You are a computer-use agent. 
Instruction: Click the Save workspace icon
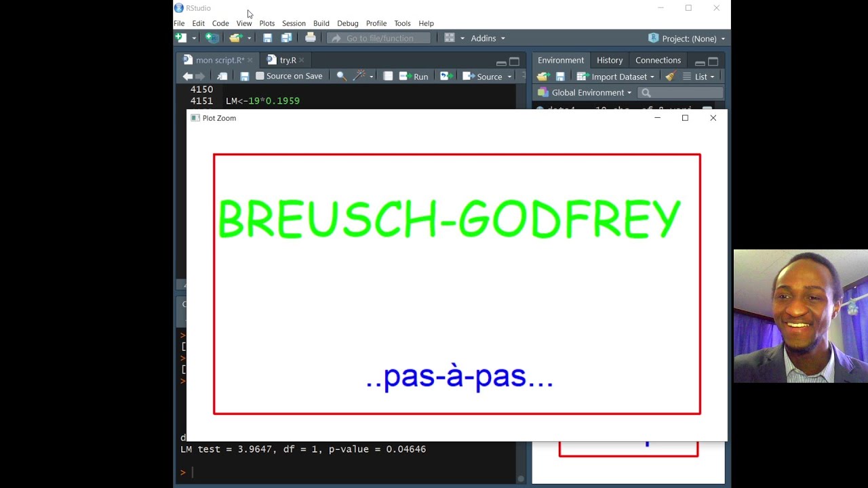pos(560,77)
